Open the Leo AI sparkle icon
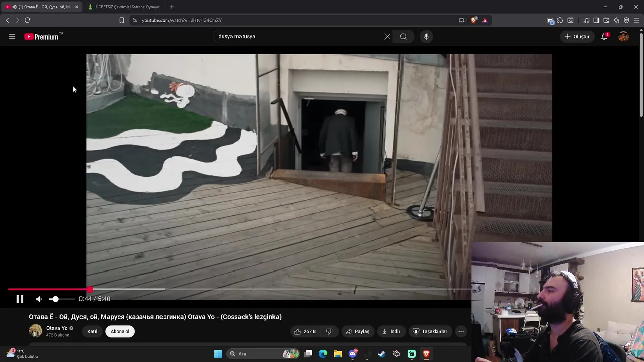This screenshot has width=644, height=362. [616, 20]
